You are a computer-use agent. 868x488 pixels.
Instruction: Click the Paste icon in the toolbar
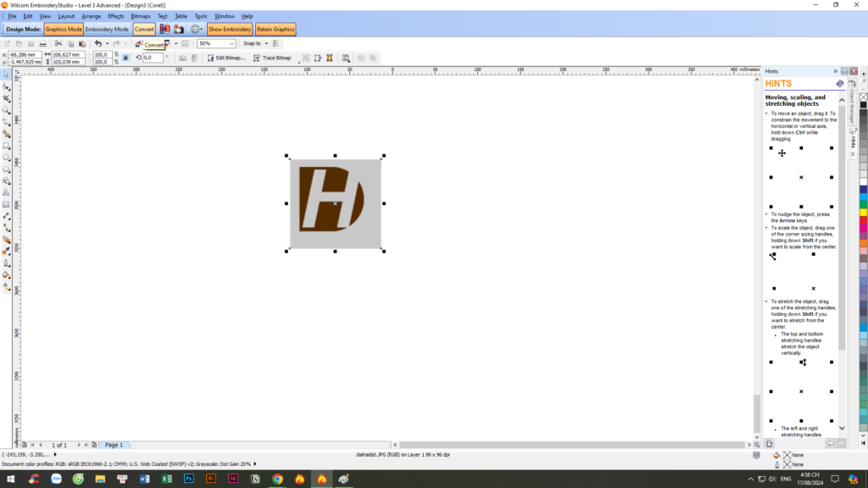[82, 44]
